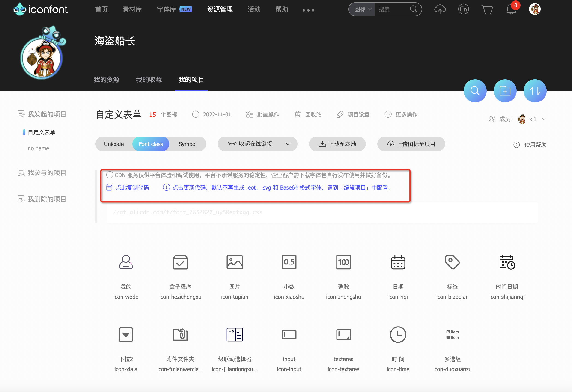Click the sort arrows circle button
Viewport: 572px width, 392px height.
(535, 91)
